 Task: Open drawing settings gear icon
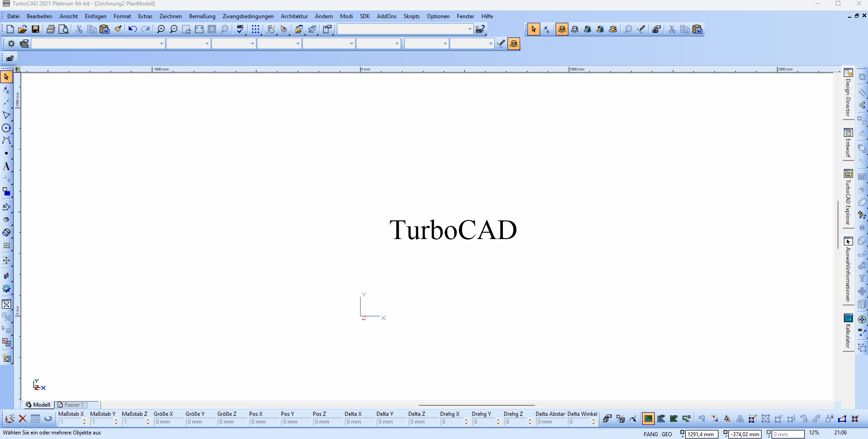pyautogui.click(x=11, y=44)
